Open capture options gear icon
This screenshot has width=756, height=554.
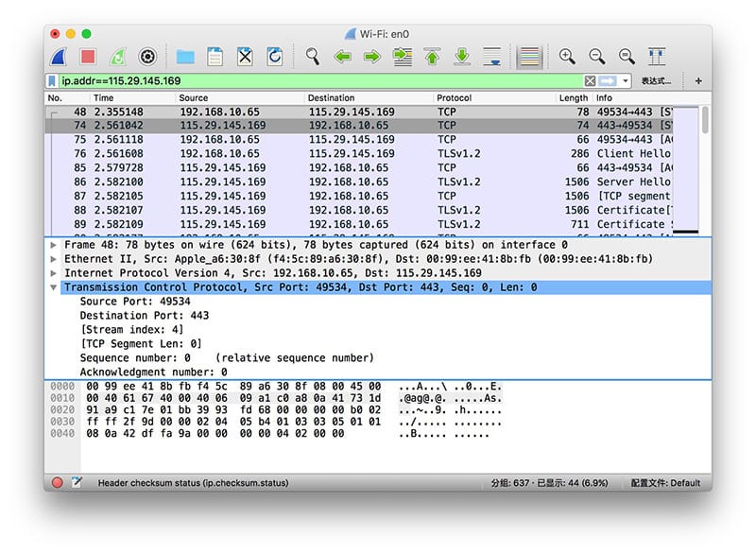tap(146, 57)
